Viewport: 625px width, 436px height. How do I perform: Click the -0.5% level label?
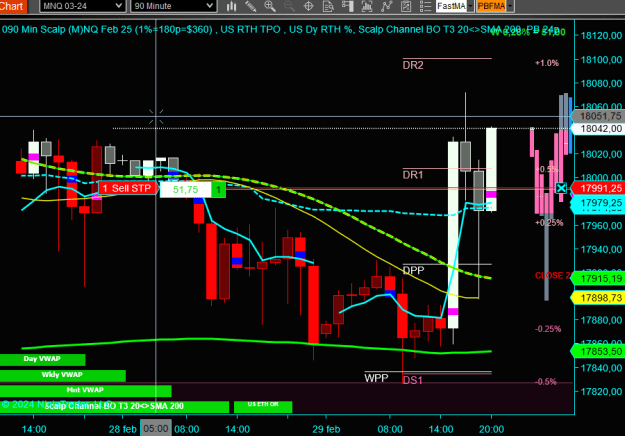click(x=546, y=382)
